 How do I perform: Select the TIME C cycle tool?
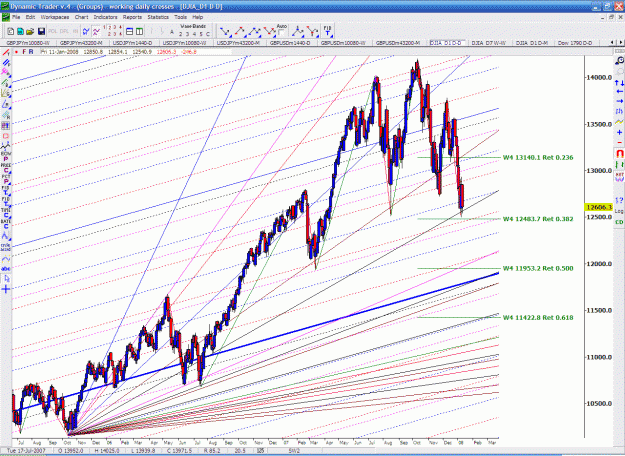point(6,212)
